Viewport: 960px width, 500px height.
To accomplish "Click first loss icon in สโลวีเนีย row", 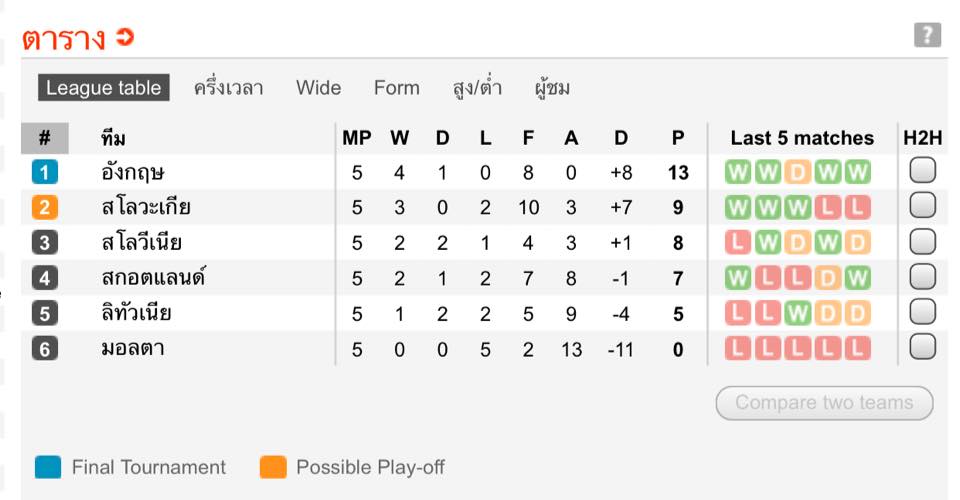I will coord(737,243).
